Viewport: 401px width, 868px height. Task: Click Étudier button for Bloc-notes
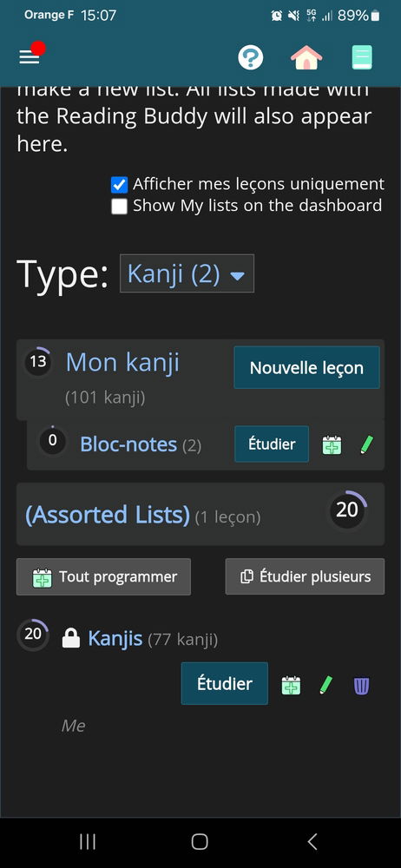(272, 444)
